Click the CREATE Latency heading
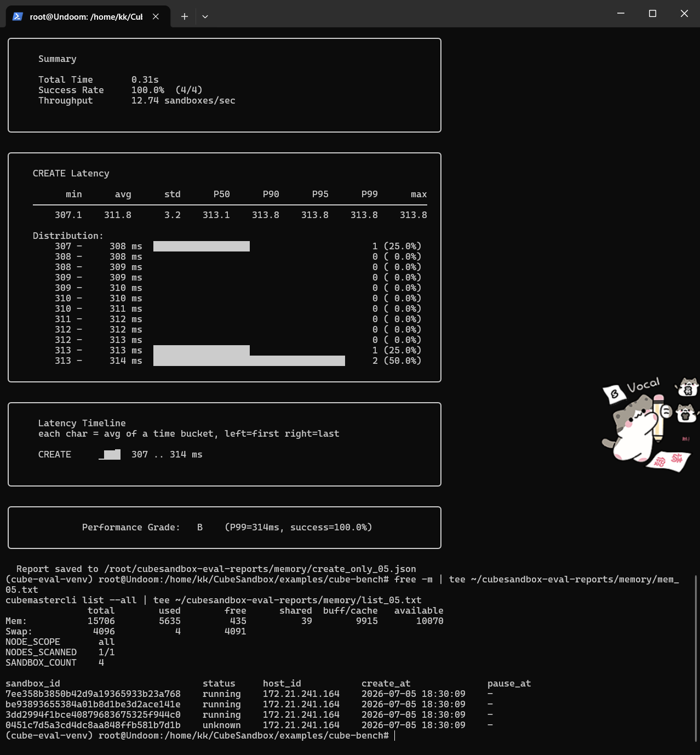 (x=71, y=173)
